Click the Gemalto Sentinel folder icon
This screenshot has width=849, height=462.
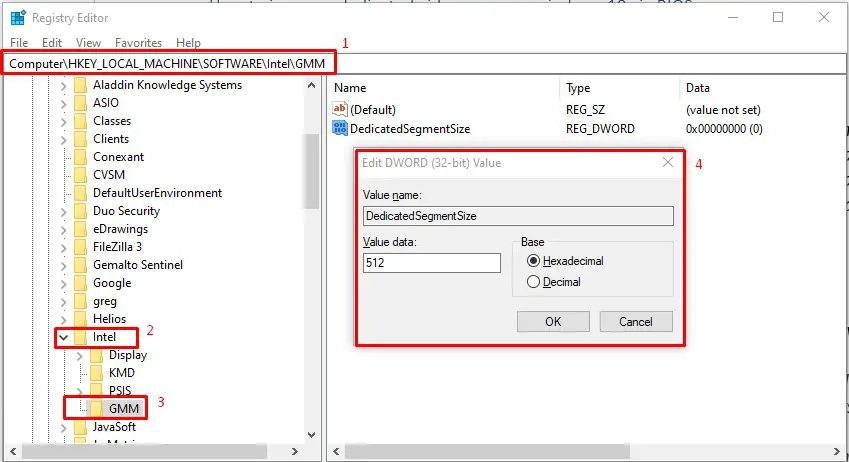click(80, 265)
